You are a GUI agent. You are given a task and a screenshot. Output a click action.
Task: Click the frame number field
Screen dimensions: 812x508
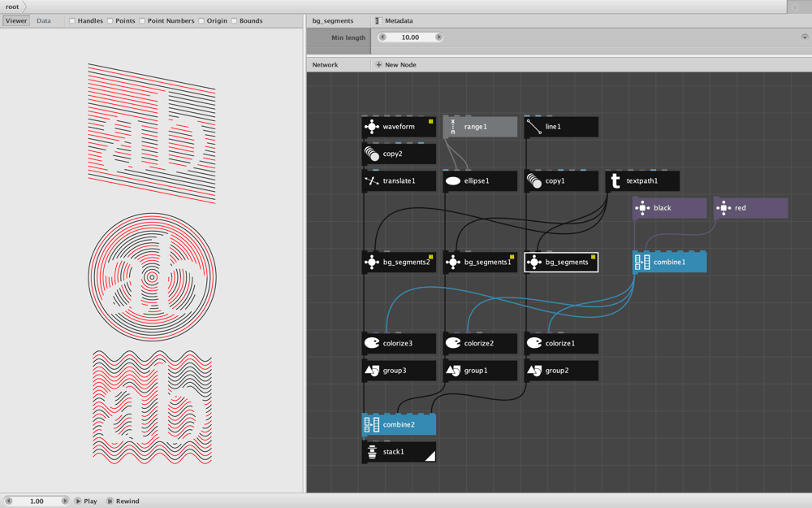37,501
